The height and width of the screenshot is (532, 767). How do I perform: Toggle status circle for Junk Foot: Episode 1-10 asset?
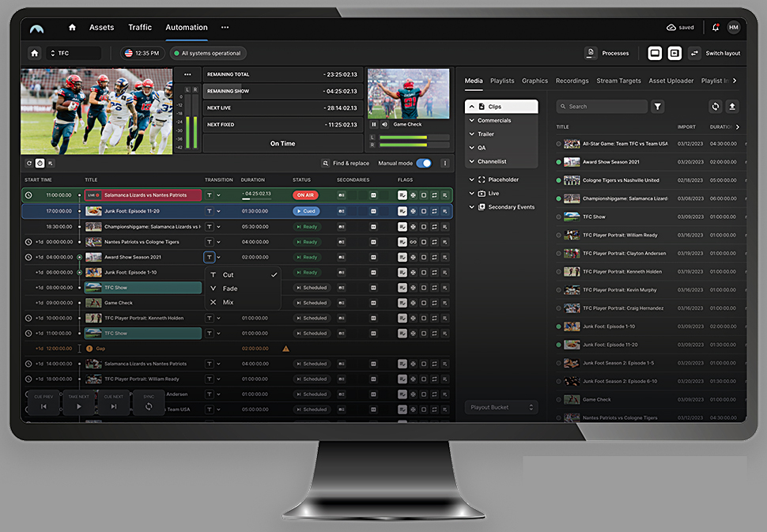pos(558,326)
